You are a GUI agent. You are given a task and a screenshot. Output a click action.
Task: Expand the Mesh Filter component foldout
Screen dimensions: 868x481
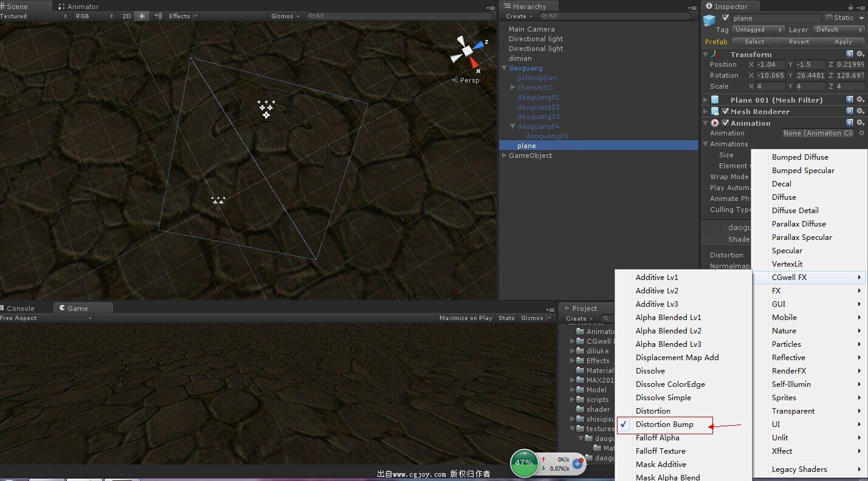click(x=705, y=100)
